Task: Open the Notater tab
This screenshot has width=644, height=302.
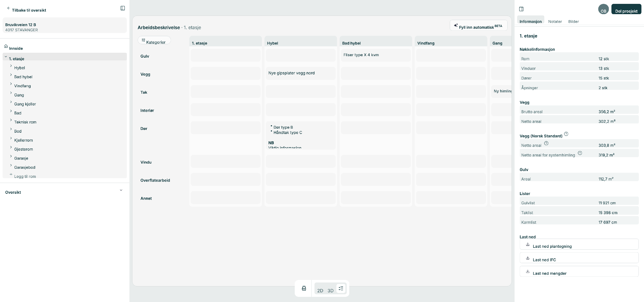Action: tap(555, 21)
